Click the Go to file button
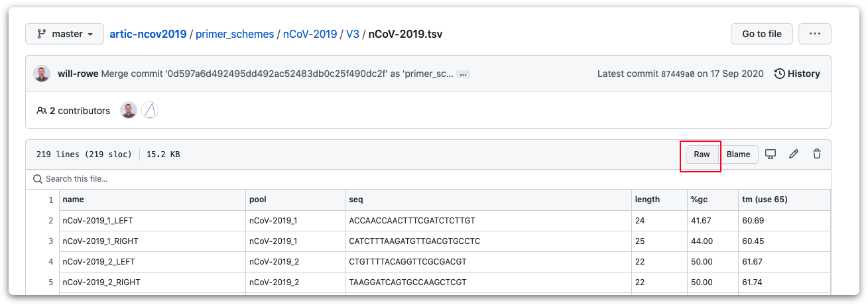Image resolution: width=868 pixels, height=305 pixels. [x=761, y=34]
